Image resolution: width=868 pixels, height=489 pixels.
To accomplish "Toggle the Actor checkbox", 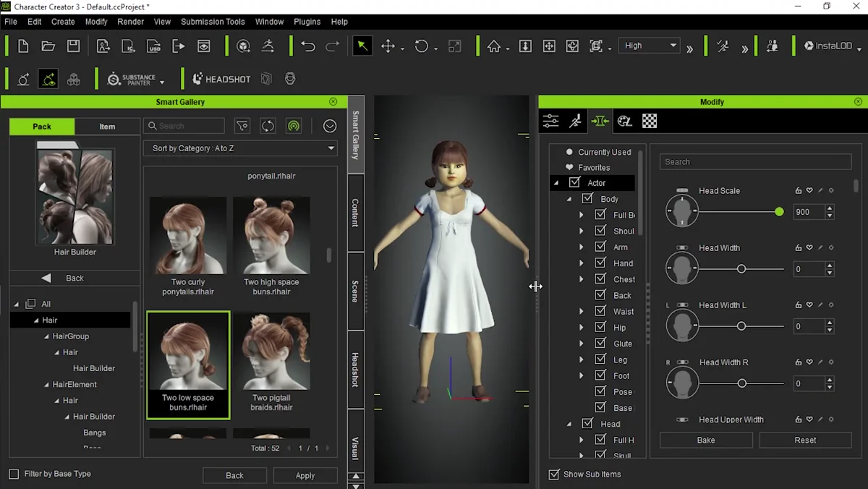I will pos(575,183).
